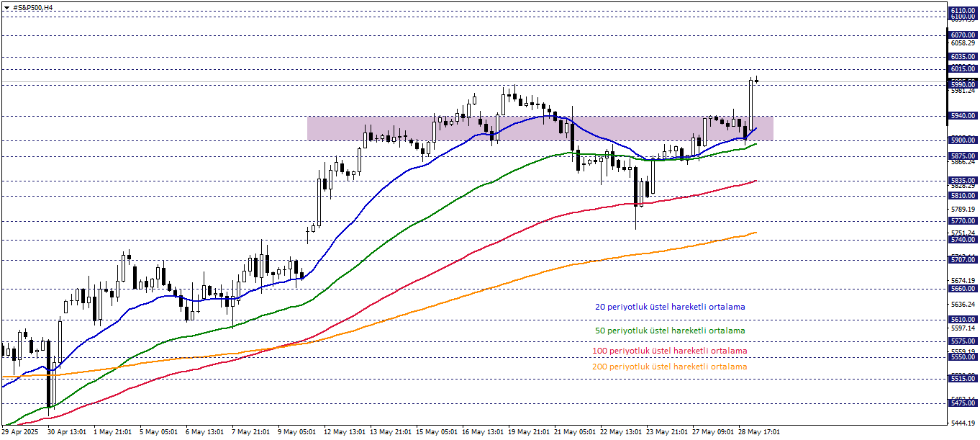Select the 5550.00 price level label

click(x=962, y=357)
